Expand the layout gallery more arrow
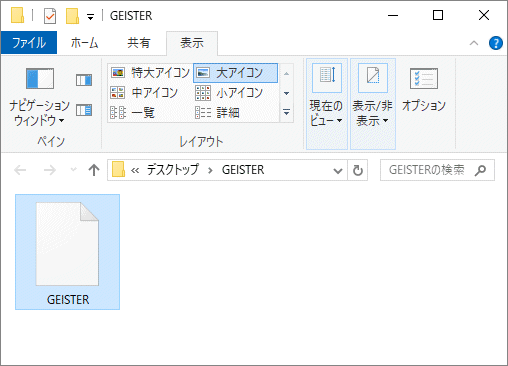Viewport: 508px width, 366px height. pos(286,112)
